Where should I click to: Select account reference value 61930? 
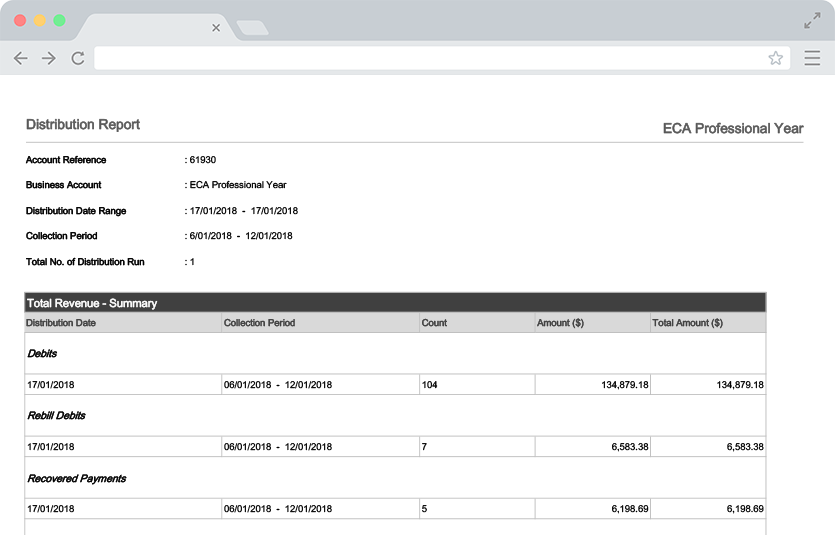pyautogui.click(x=203, y=160)
